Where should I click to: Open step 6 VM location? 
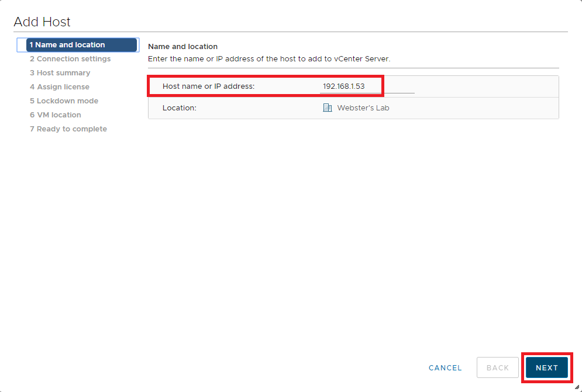(56, 115)
